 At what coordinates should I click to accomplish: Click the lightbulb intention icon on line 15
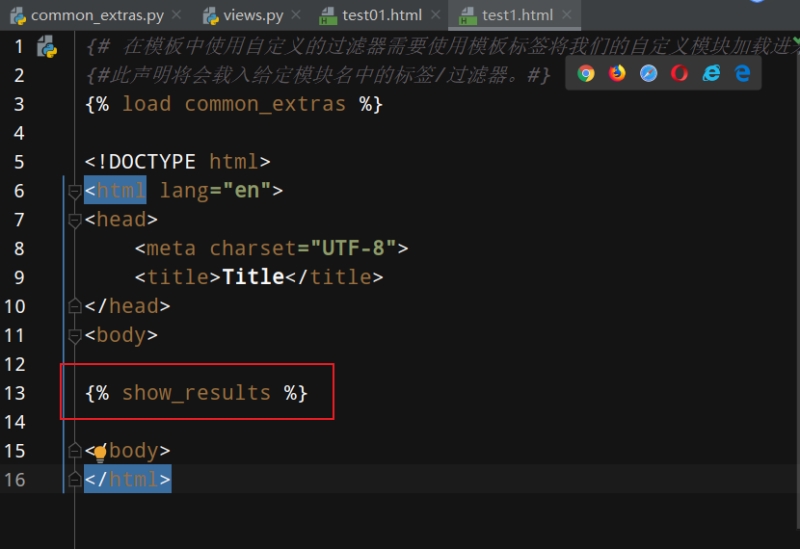click(100, 452)
